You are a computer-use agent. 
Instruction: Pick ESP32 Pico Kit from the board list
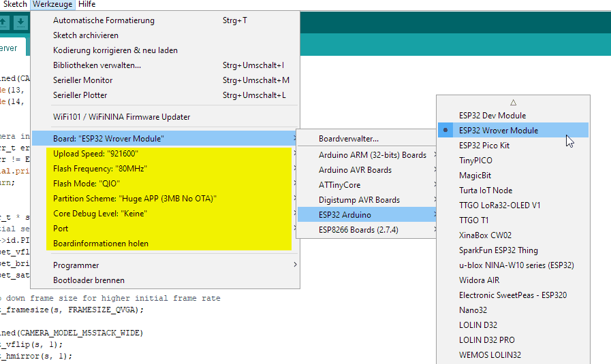pos(484,146)
